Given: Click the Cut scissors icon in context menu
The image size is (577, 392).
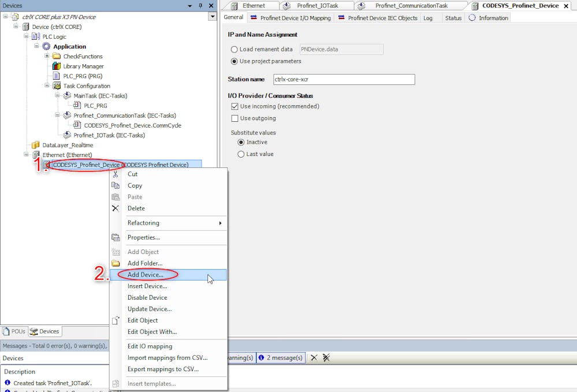Looking at the screenshot, I should coord(116,174).
